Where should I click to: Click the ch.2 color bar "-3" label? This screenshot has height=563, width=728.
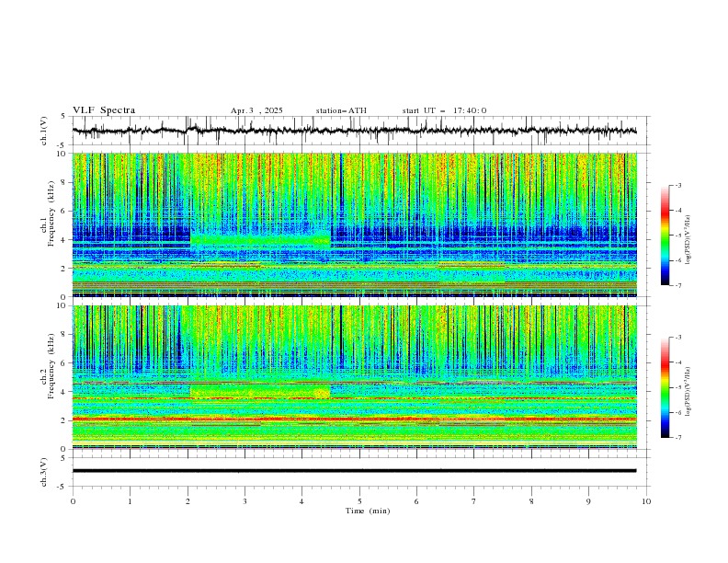[x=678, y=338]
